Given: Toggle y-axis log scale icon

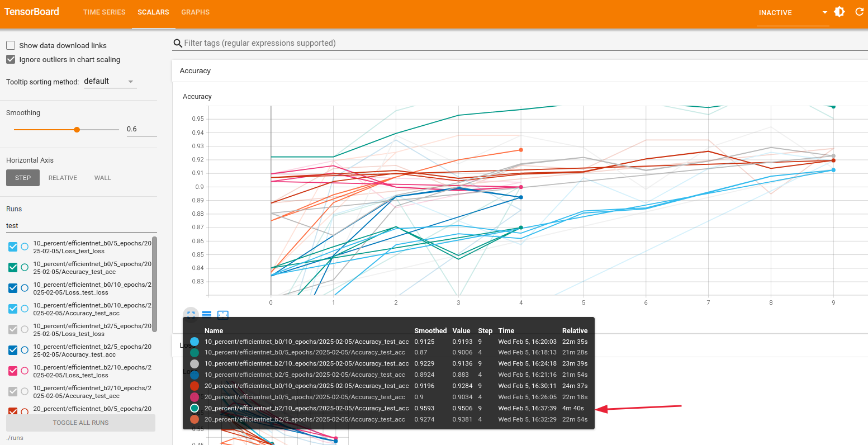Looking at the screenshot, I should tap(207, 315).
